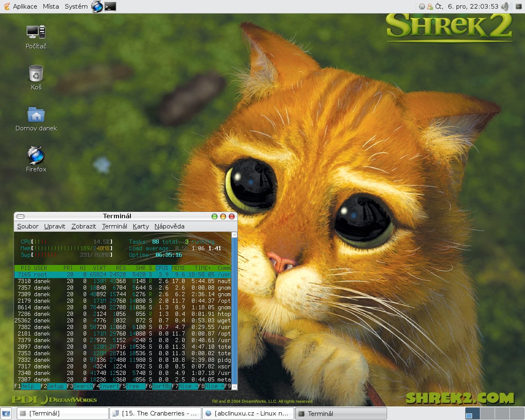Click the terminal vertical scrollbar thumb
Viewport: 525px width, 420px height.
(x=235, y=310)
